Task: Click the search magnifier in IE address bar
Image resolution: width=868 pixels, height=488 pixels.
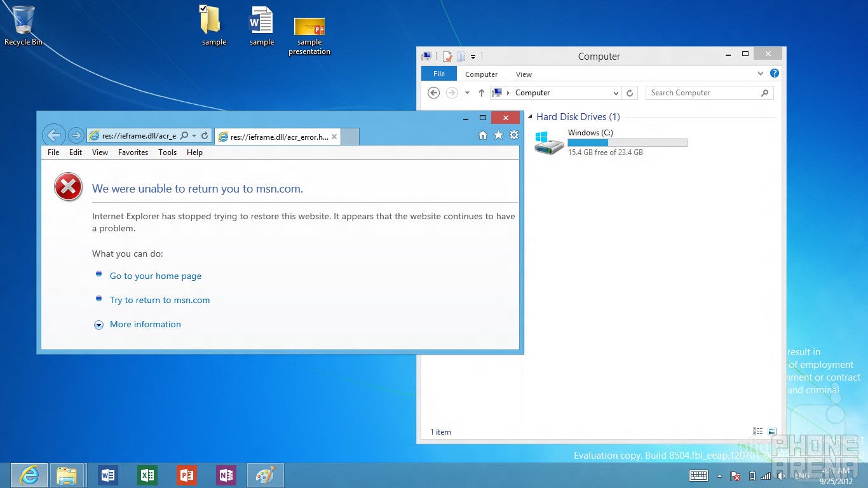Action: pos(184,135)
